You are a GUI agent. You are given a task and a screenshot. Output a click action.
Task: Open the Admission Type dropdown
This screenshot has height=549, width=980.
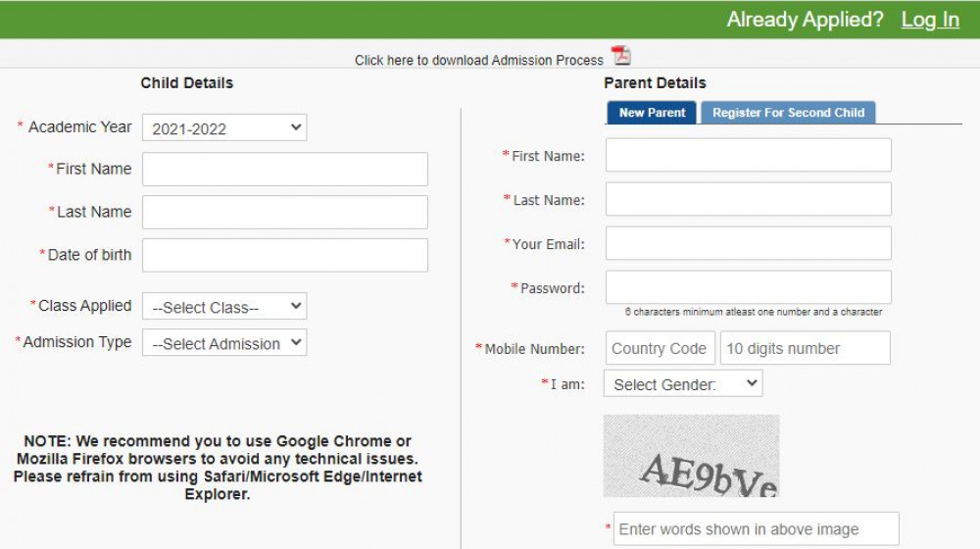tap(224, 343)
